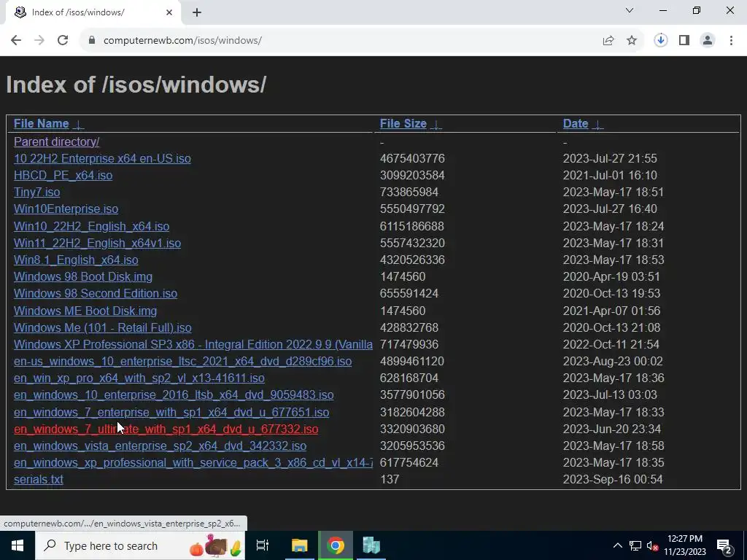
Task: Click the taskbar search box
Action: [140, 545]
